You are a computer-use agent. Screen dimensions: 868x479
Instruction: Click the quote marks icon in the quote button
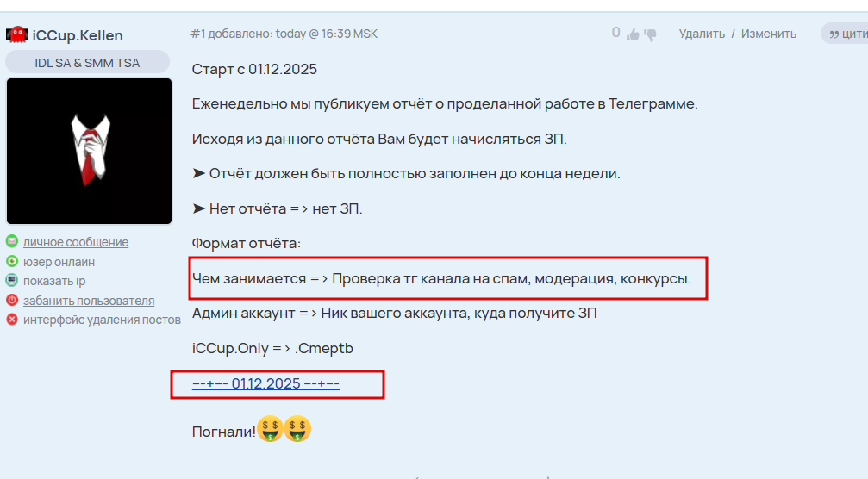(x=834, y=34)
